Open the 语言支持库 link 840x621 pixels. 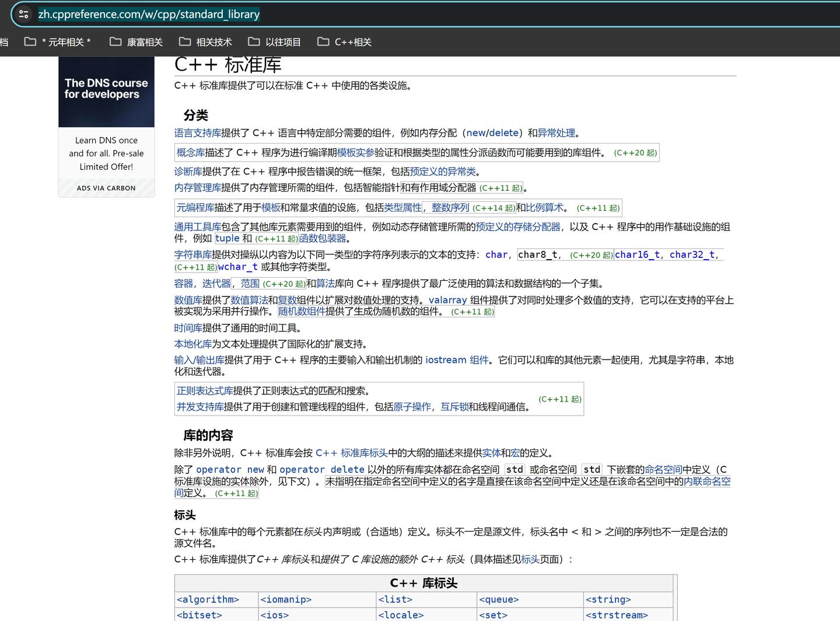coord(197,132)
